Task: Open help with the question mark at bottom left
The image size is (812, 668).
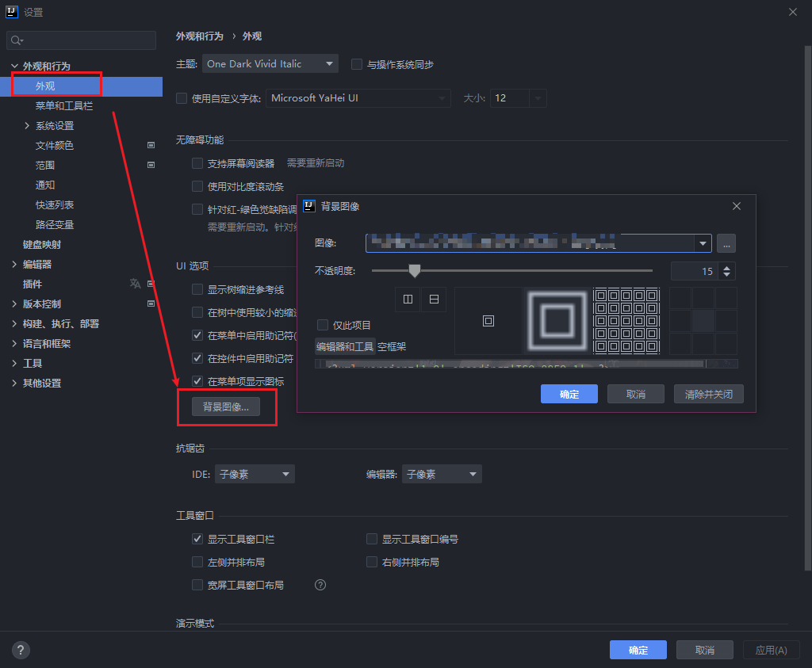Action: pos(21,650)
